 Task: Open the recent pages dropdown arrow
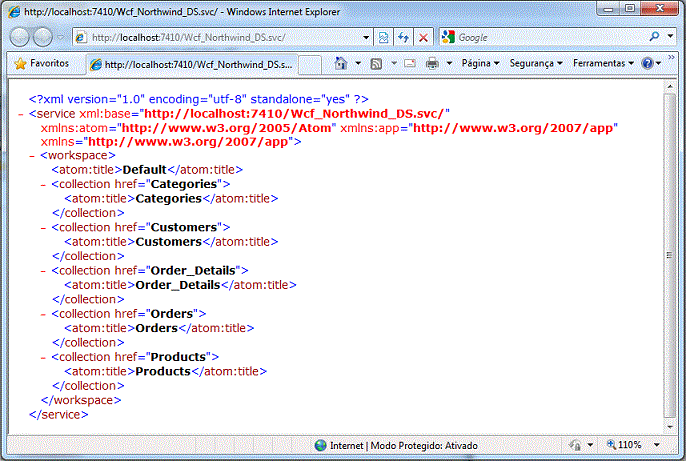[61, 37]
